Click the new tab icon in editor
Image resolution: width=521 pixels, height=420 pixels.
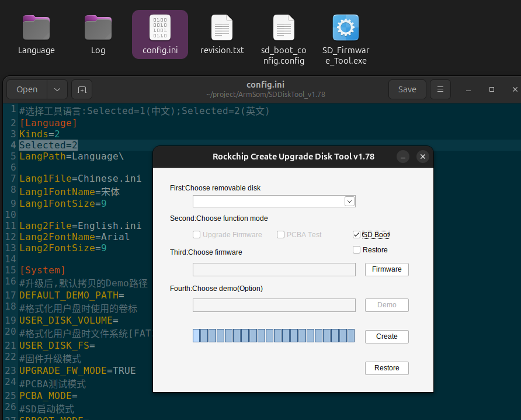pyautogui.click(x=82, y=89)
